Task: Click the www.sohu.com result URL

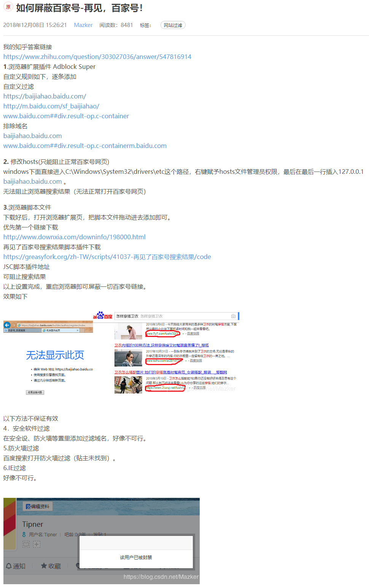Action: [164, 361]
